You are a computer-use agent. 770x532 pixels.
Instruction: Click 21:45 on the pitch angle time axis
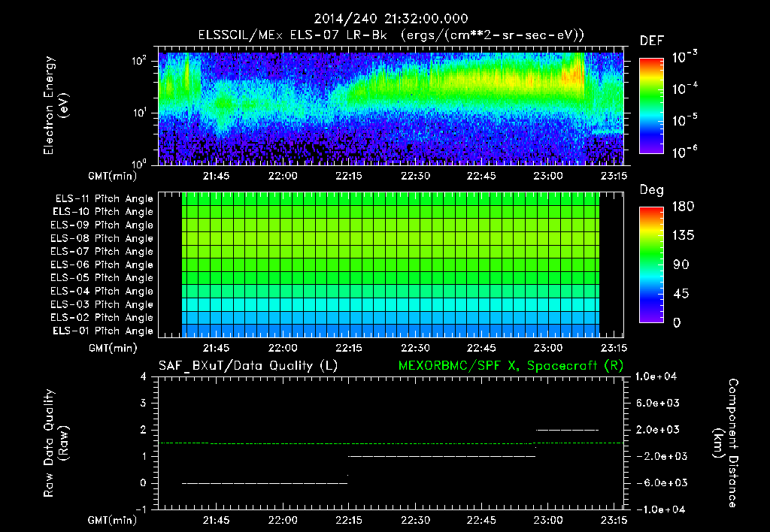[x=216, y=348]
